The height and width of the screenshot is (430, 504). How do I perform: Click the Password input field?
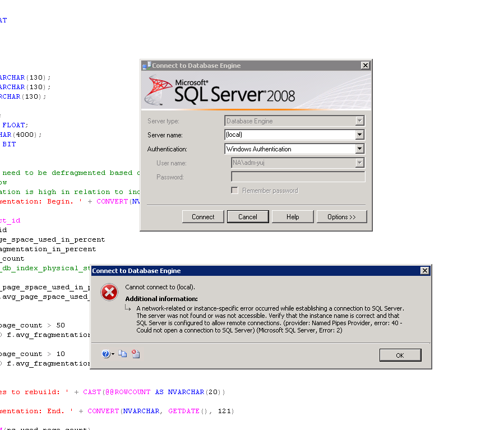[298, 177]
